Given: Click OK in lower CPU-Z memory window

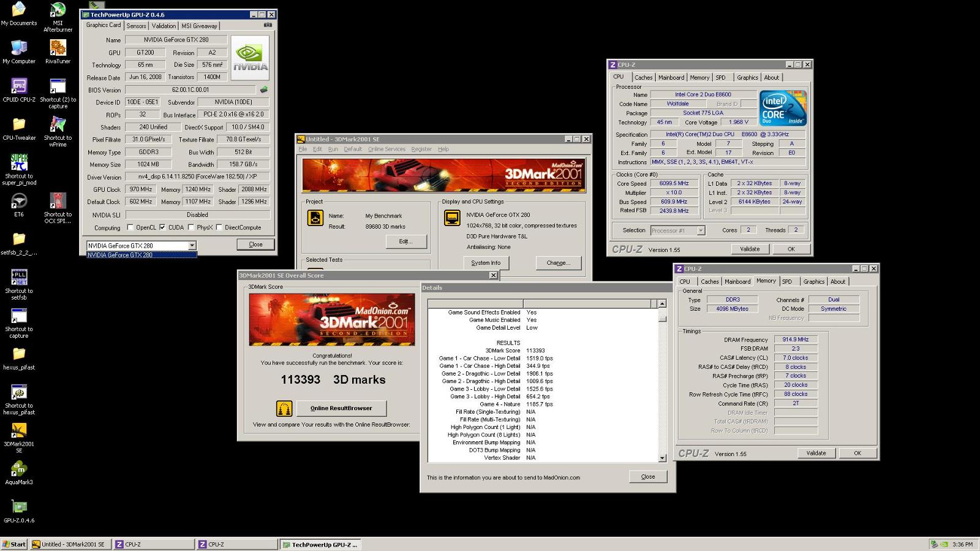Looking at the screenshot, I should (858, 453).
